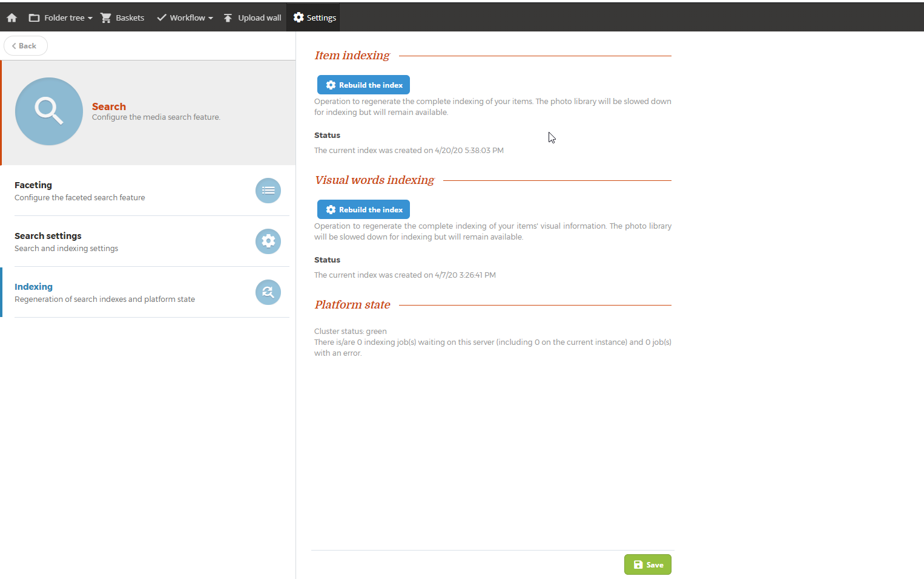The width and height of the screenshot is (924, 579).
Task: Open the Upload wall page
Action: click(x=252, y=18)
